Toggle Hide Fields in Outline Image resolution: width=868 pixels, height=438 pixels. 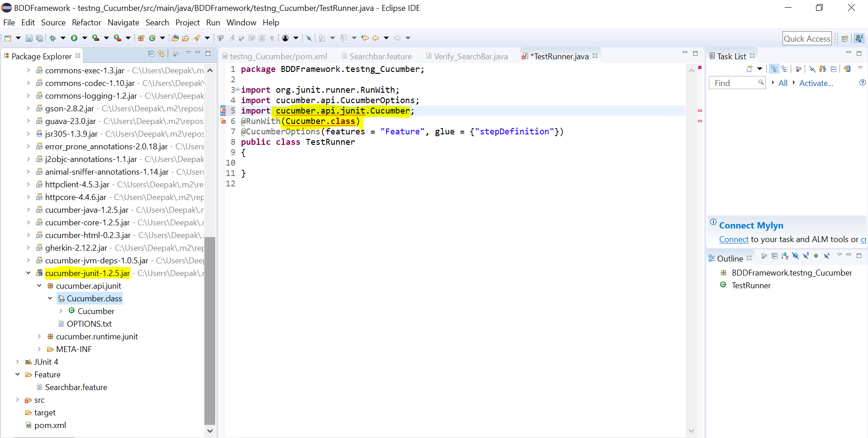(x=795, y=256)
